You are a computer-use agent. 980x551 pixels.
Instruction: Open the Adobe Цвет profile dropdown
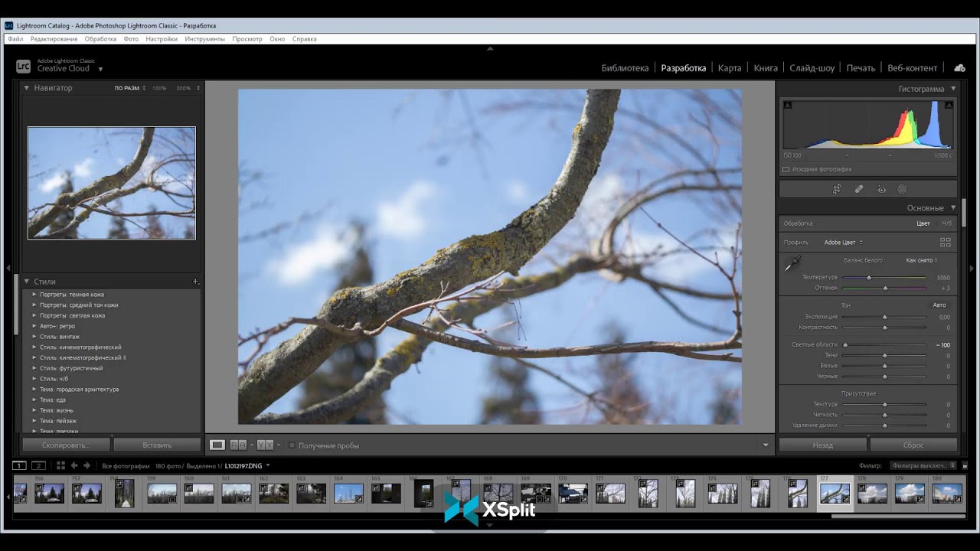[x=843, y=243]
